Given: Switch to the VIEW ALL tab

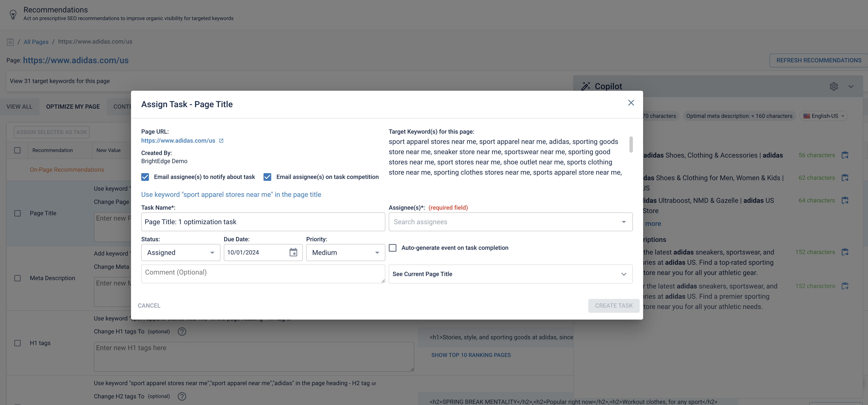Looking at the screenshot, I should [x=20, y=107].
